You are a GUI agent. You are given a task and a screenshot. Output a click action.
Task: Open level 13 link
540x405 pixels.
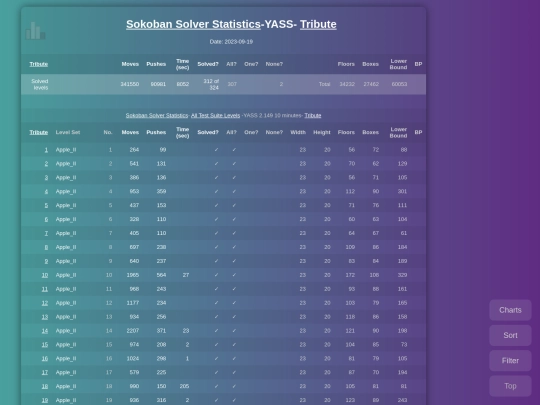(x=45, y=317)
